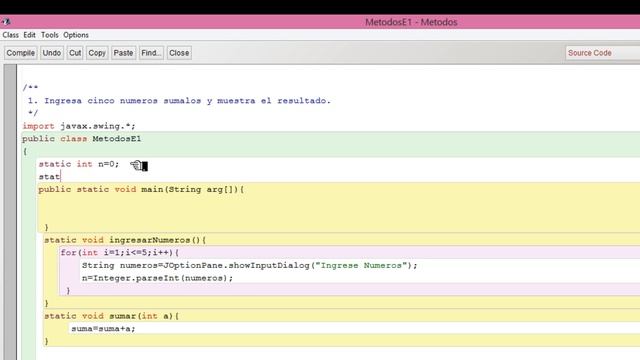Screen dimensions: 640x360
Task: Open the Options menu
Action: (76, 35)
